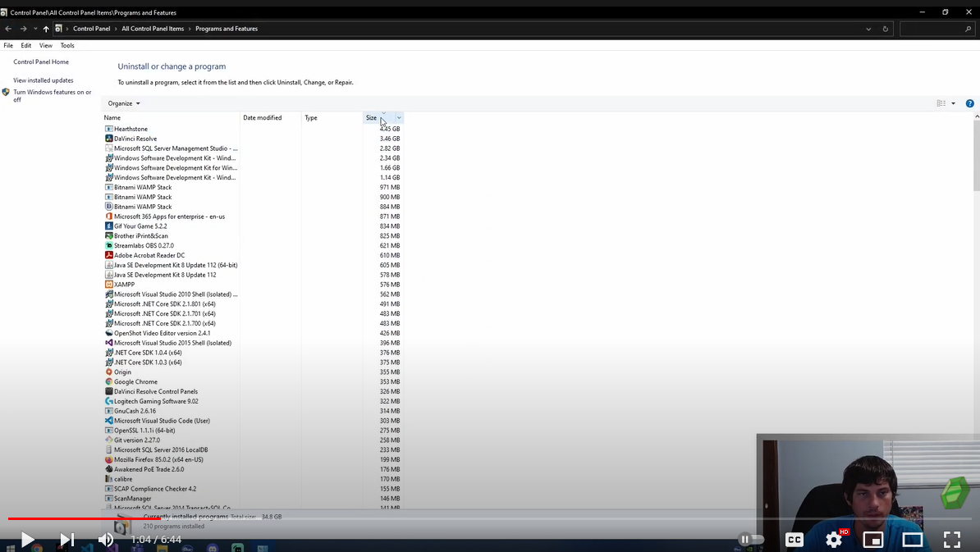The height and width of the screenshot is (552, 980).
Task: Click the Control Panel breadcrumb
Action: (91, 29)
